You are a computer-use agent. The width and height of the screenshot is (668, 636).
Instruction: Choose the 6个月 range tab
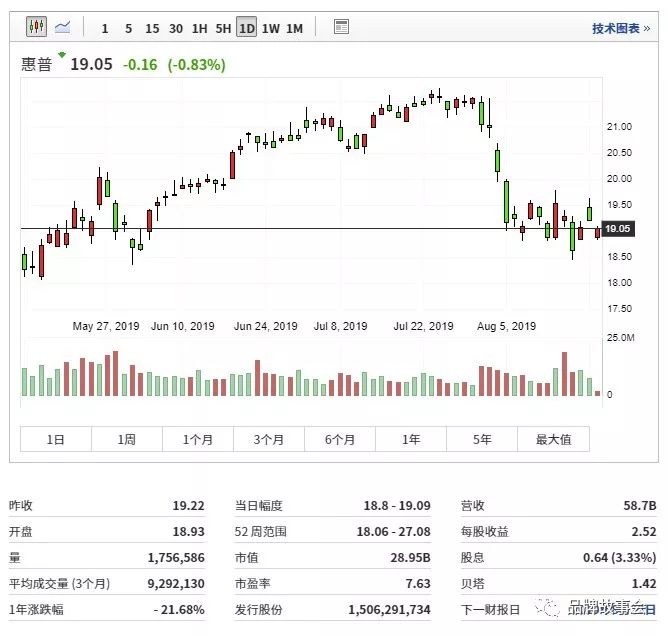point(340,439)
